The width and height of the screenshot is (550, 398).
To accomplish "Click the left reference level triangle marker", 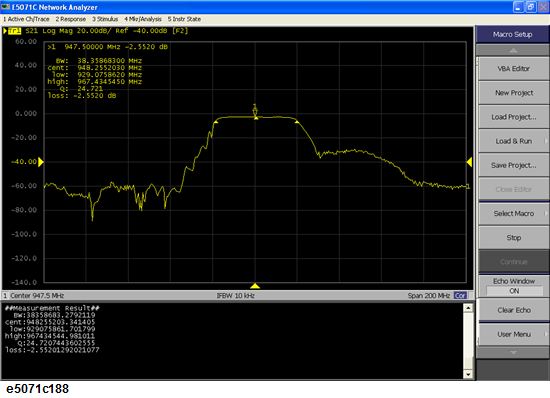I will coord(41,162).
